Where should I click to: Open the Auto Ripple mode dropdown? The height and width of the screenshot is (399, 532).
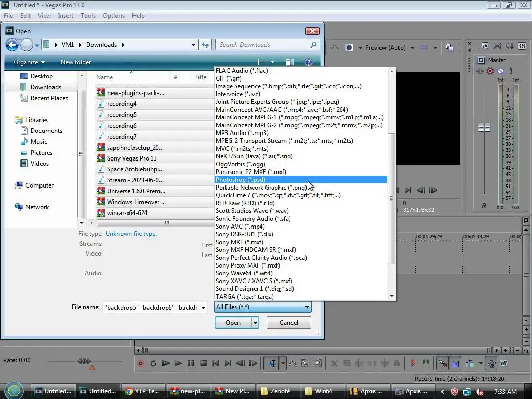pyautogui.click(x=481, y=363)
